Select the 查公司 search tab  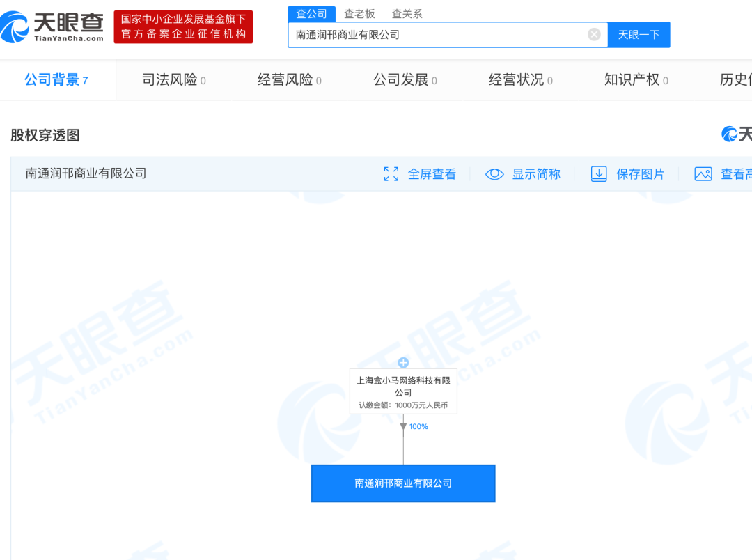(311, 13)
